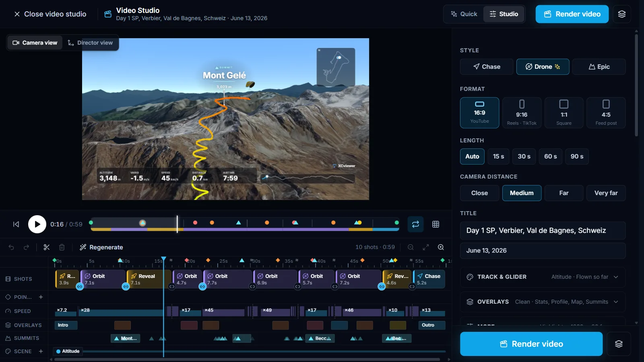
Task: Switch to Director view tab
Action: click(x=91, y=43)
